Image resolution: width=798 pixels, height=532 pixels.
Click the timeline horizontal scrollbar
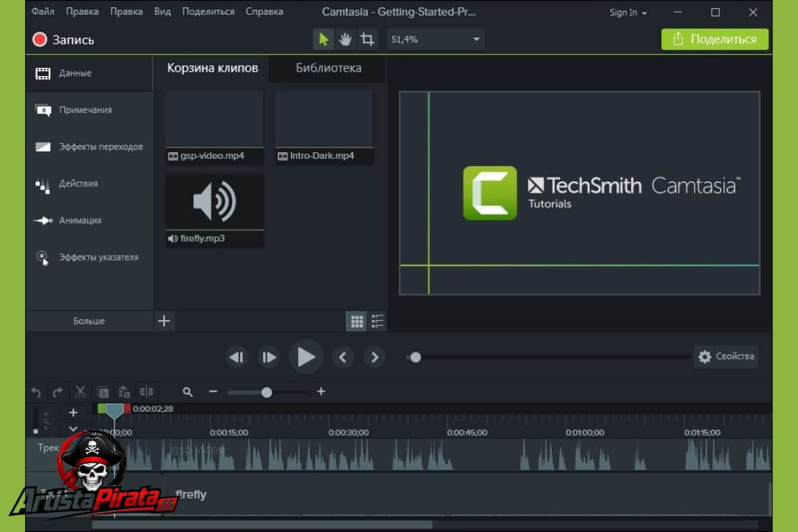click(262, 525)
